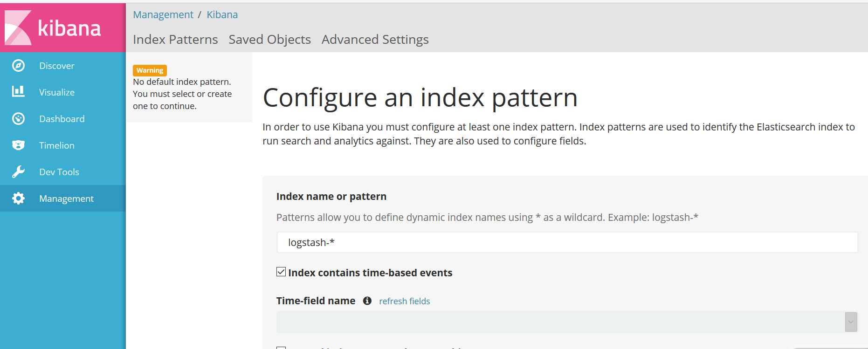Select the Dev Tools sidebar label
The image size is (868, 349).
coord(59,172)
